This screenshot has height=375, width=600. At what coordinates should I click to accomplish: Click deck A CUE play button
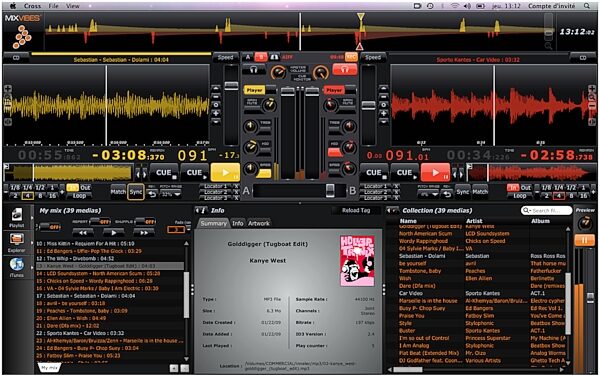click(194, 173)
